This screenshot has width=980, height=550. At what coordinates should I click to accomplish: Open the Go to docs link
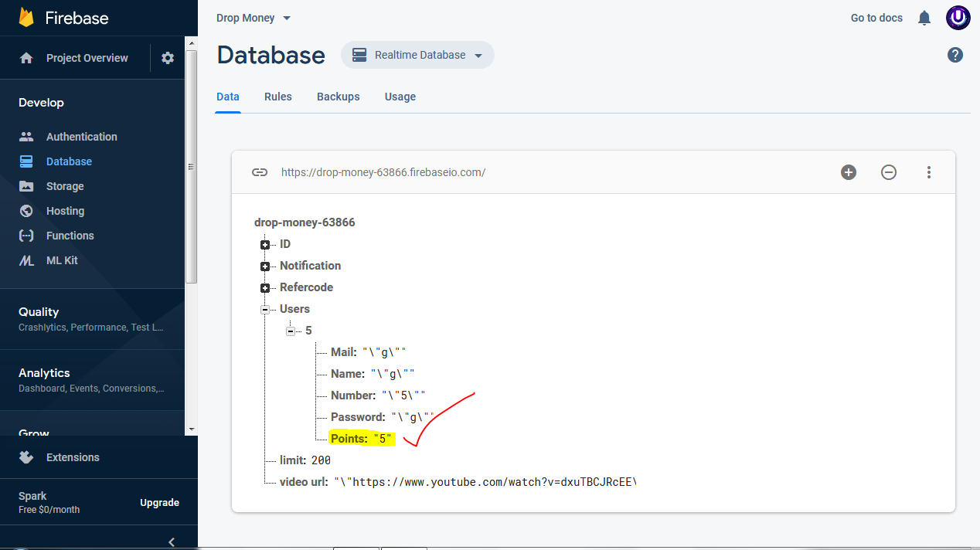pyautogui.click(x=876, y=18)
